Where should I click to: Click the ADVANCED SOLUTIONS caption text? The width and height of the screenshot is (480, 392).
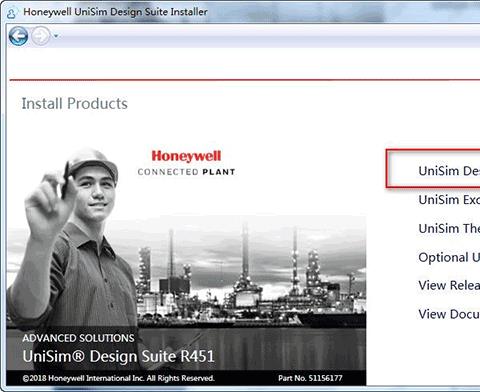[78, 338]
